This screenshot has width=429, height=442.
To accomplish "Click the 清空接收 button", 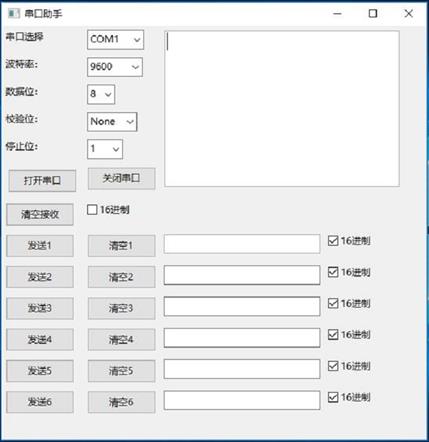I will click(x=40, y=214).
